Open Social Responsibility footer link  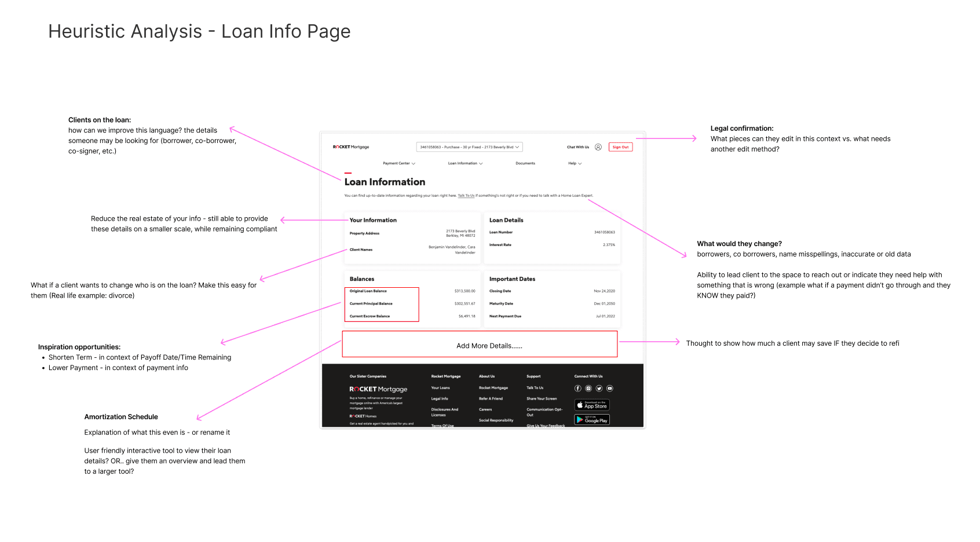(x=496, y=420)
